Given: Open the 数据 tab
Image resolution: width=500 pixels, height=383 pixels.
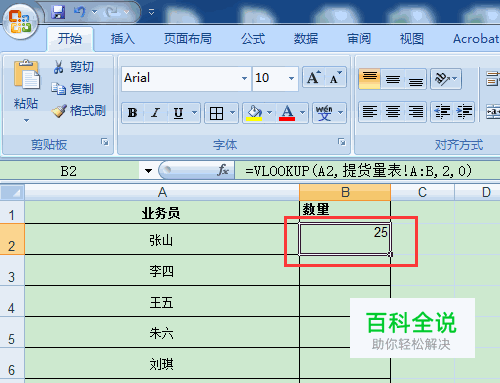Looking at the screenshot, I should point(306,39).
